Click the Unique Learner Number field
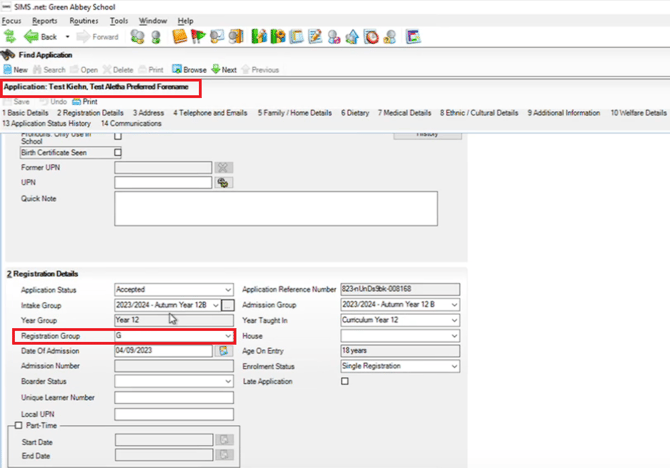 coord(173,397)
